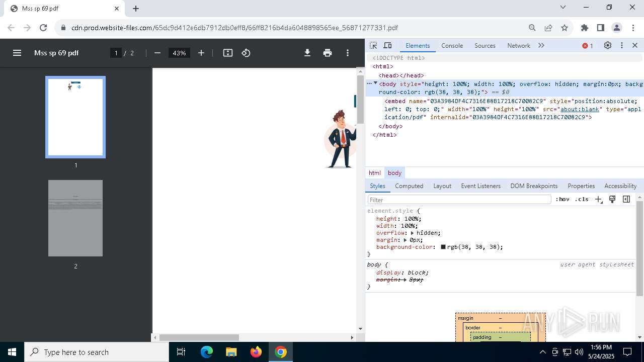Toggle device toolbar in DevTools
This screenshot has height=362, width=644.
click(387, 45)
